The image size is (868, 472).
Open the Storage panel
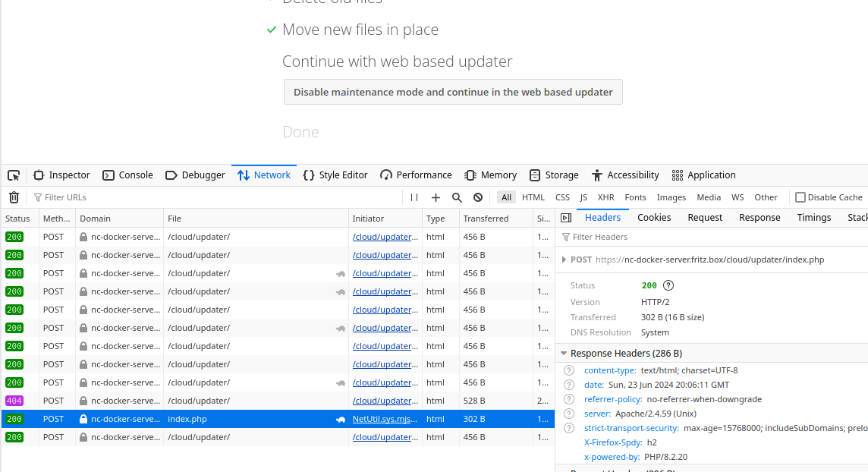pyautogui.click(x=554, y=175)
